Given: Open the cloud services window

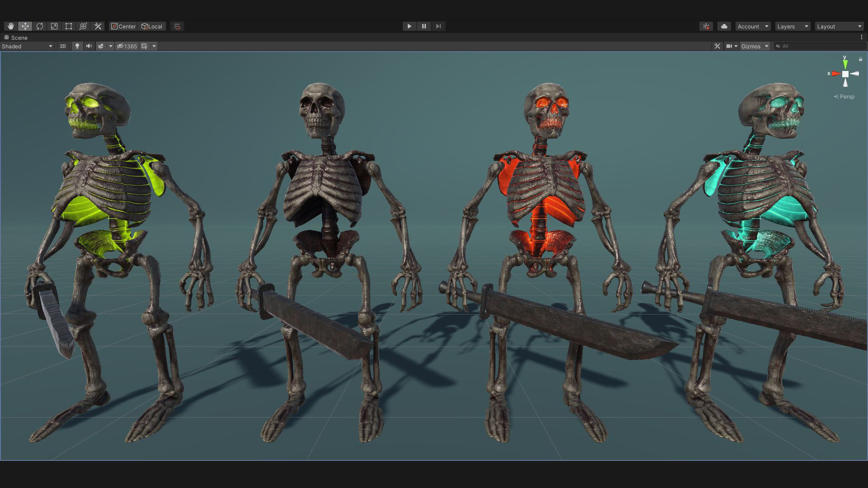Looking at the screenshot, I should pos(724,26).
